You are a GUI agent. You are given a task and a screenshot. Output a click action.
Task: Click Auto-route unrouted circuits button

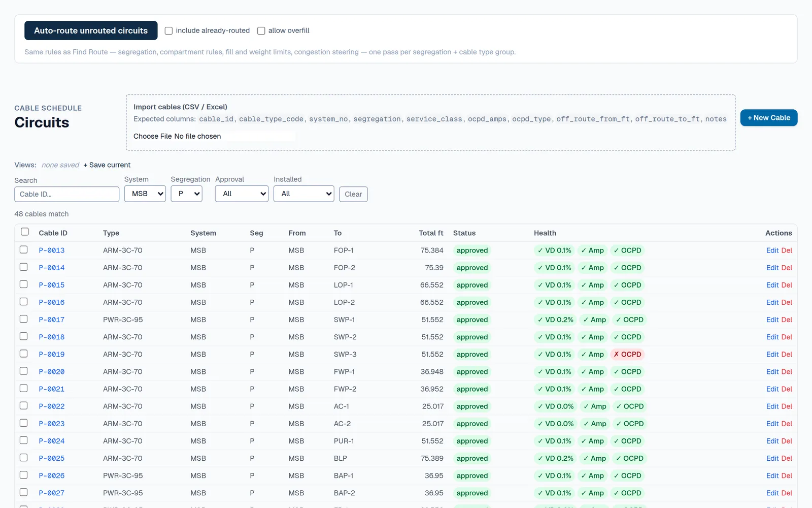tap(91, 30)
